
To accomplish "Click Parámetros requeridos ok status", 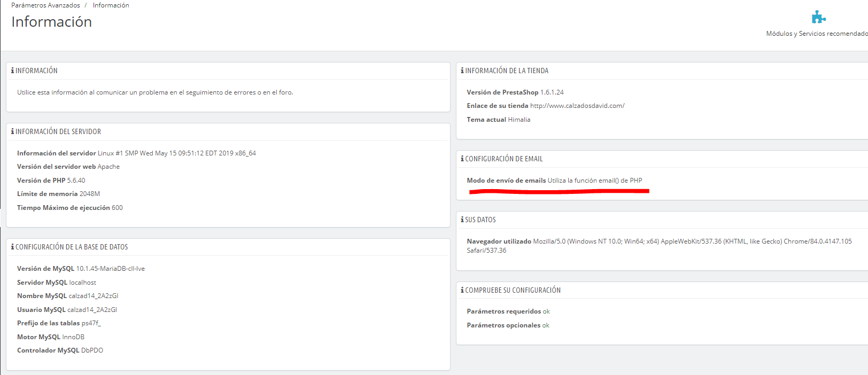I will coord(508,311).
